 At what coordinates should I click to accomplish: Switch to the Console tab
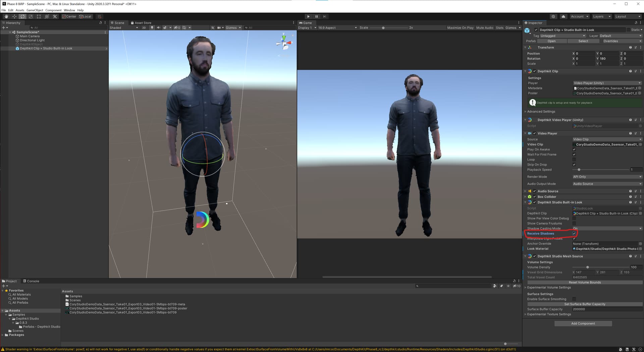pyautogui.click(x=31, y=281)
